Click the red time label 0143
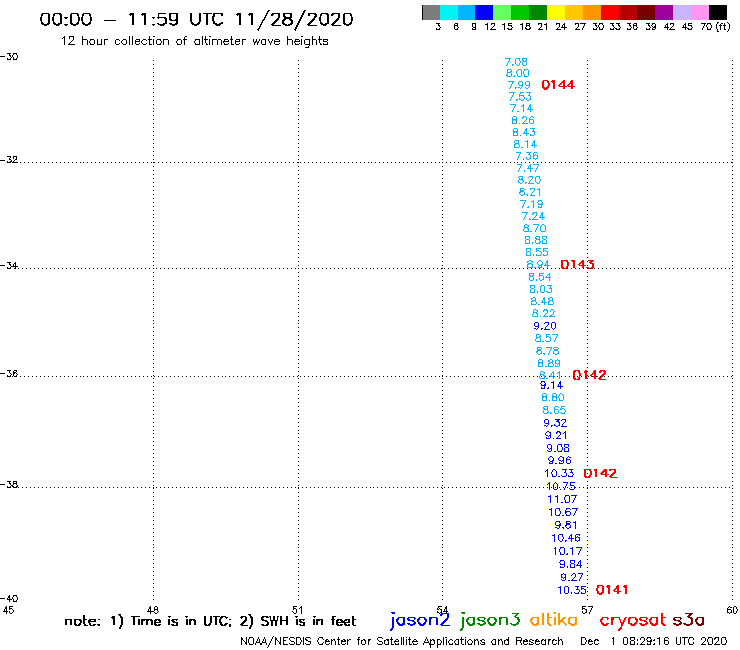The width and height of the screenshot is (740, 650). [577, 264]
